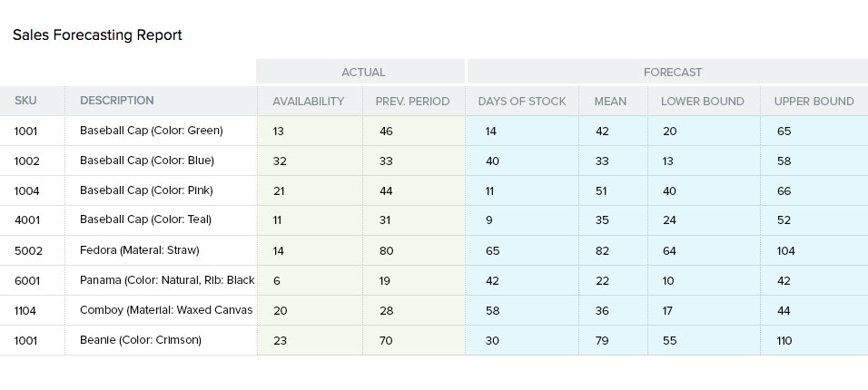Click the Baseball Cap (Color: Pink) description
868x390 pixels.
(147, 190)
